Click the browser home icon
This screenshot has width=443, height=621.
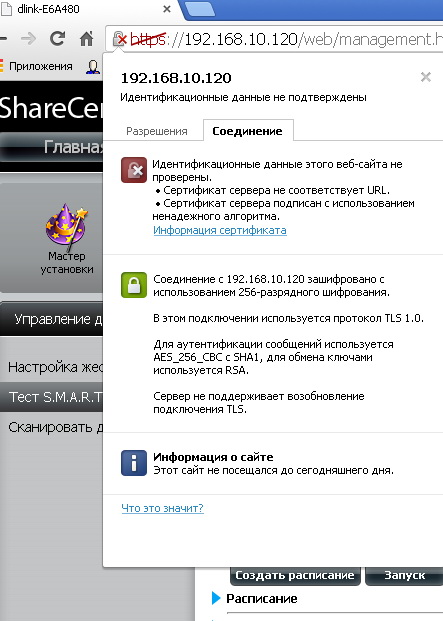(x=87, y=38)
